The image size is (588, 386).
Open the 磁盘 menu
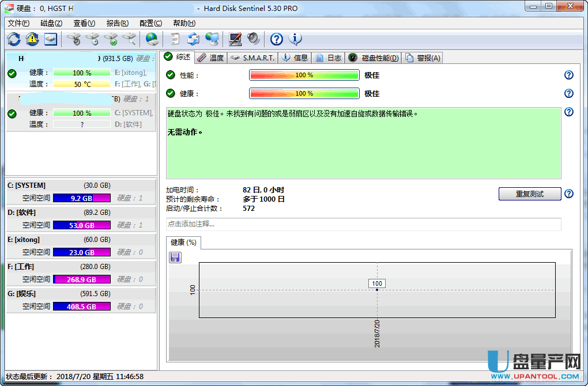coord(51,23)
